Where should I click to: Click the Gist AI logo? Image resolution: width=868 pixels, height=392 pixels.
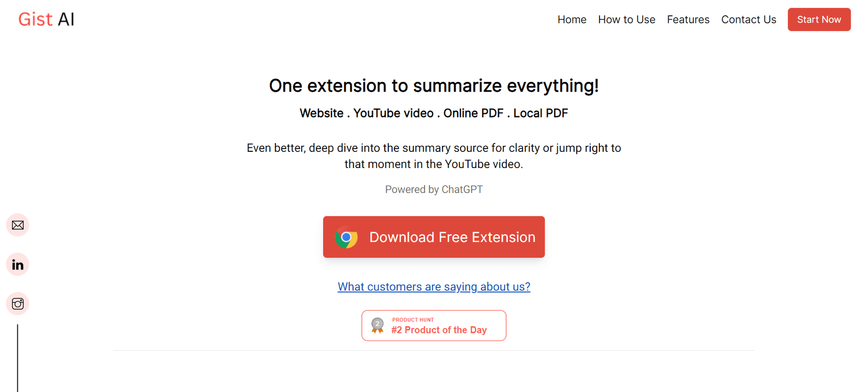pos(46,20)
